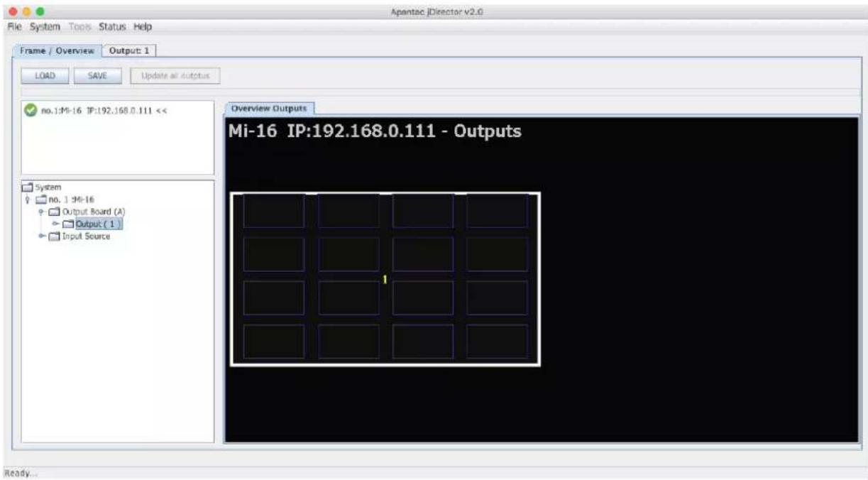Open the Status menu
The image size is (868, 480).
(x=112, y=27)
